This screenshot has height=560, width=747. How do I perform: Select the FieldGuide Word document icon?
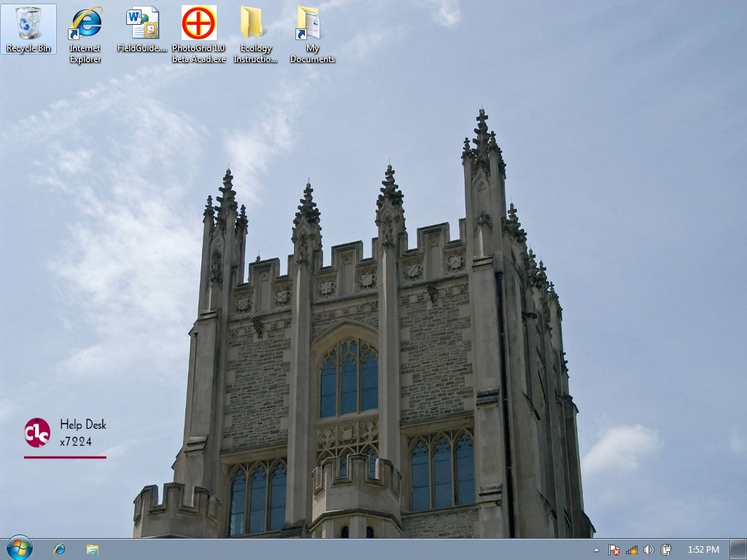click(142, 29)
